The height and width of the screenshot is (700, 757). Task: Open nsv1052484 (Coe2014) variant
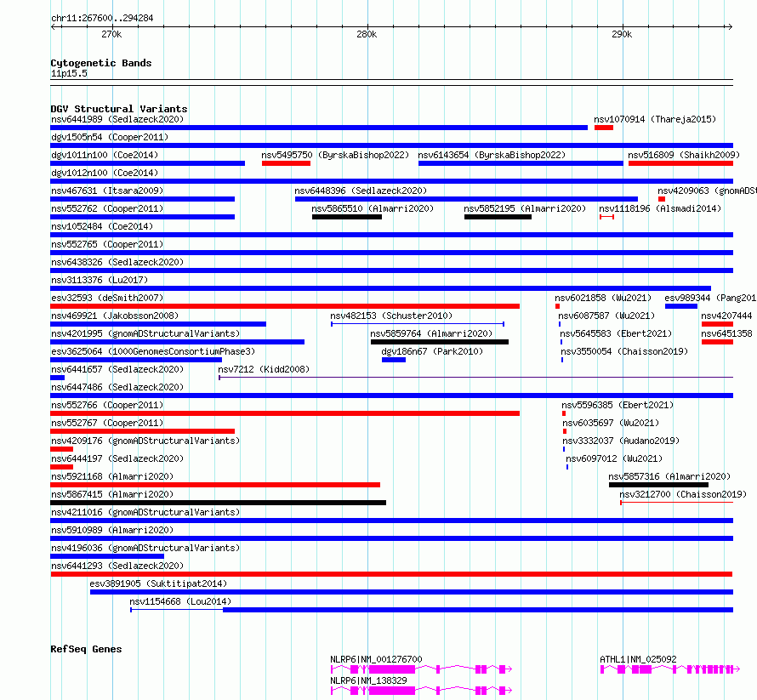102,226
